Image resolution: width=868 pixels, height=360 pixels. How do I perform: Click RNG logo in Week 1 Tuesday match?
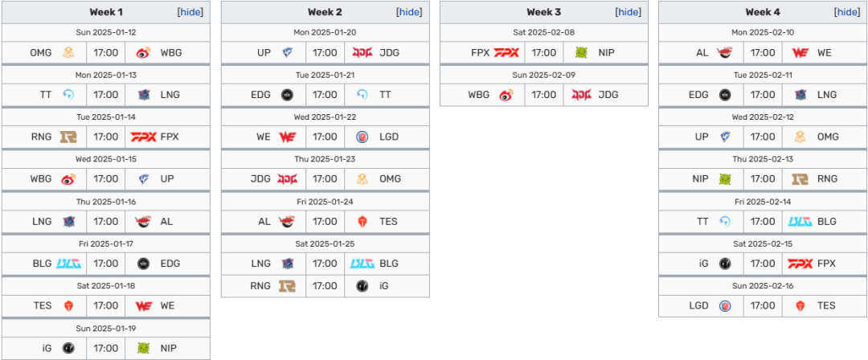click(x=68, y=137)
